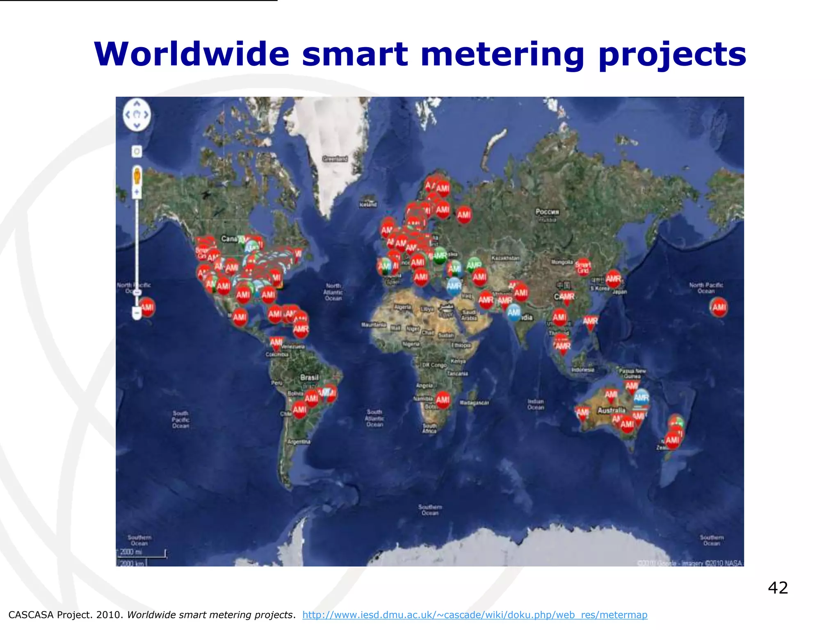Click the Worldwide smart metering projects title

pos(420,54)
